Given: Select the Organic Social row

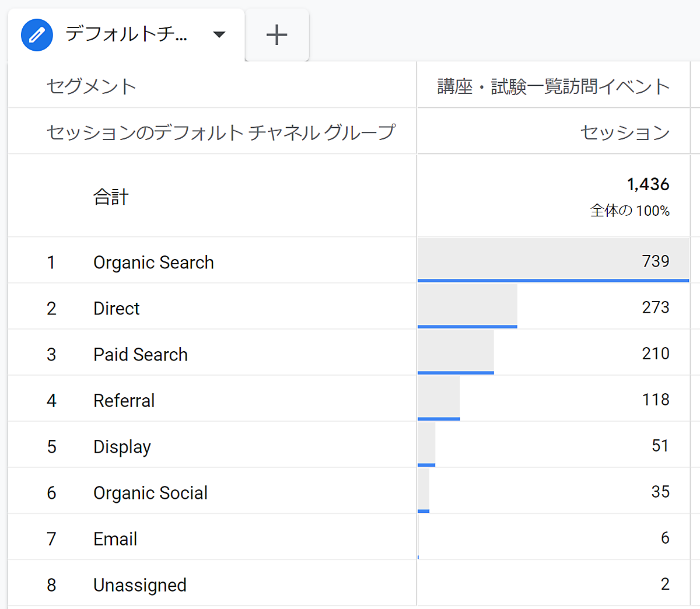Looking at the screenshot, I should click(x=150, y=493).
